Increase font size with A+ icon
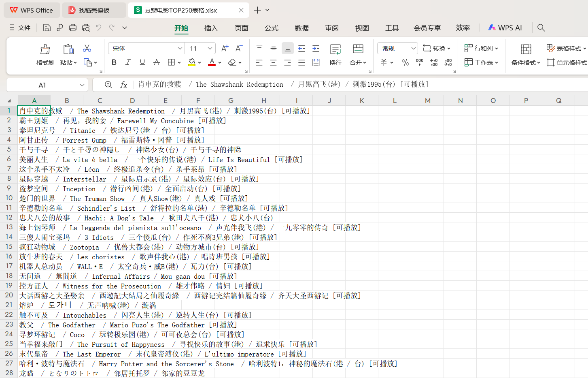The width and height of the screenshot is (588, 378). click(225, 48)
